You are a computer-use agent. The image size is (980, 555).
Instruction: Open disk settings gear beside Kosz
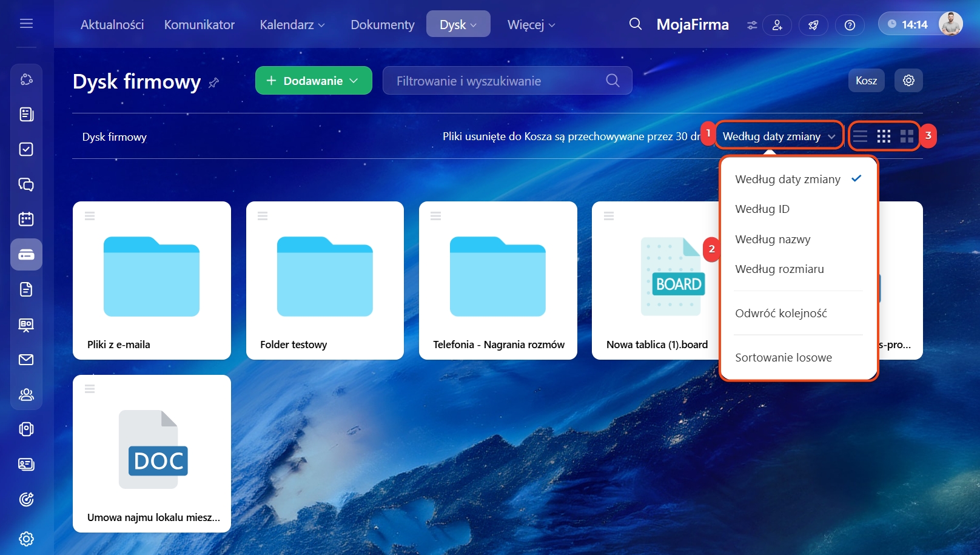908,81
